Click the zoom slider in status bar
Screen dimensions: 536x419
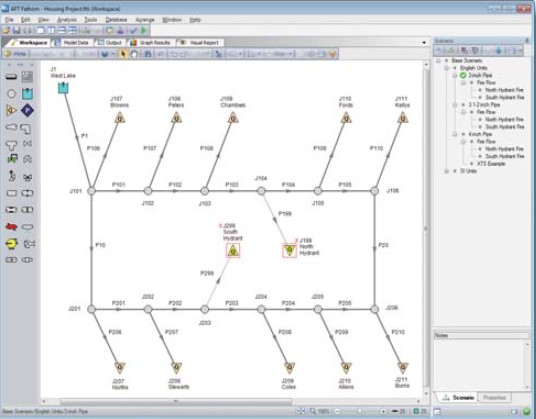[360, 411]
